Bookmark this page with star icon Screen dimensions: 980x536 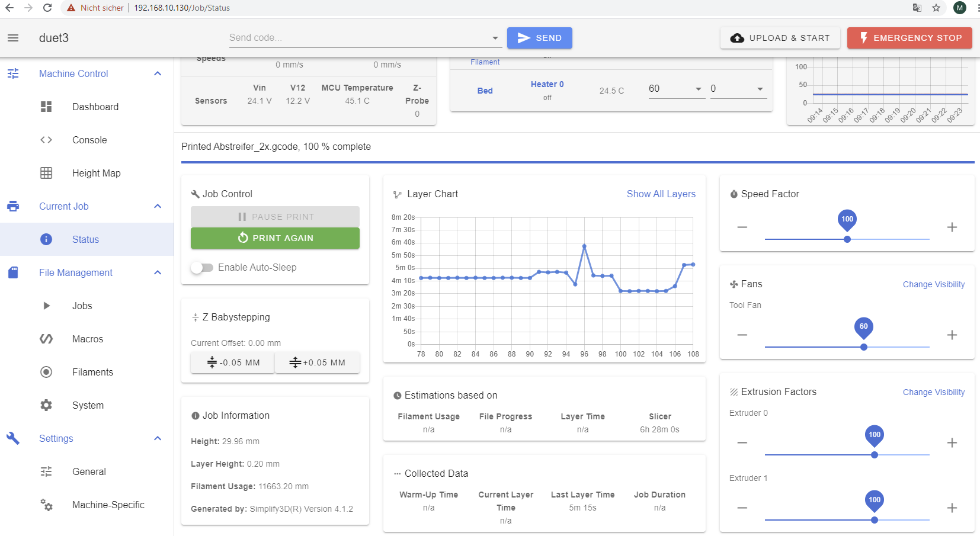coord(936,8)
